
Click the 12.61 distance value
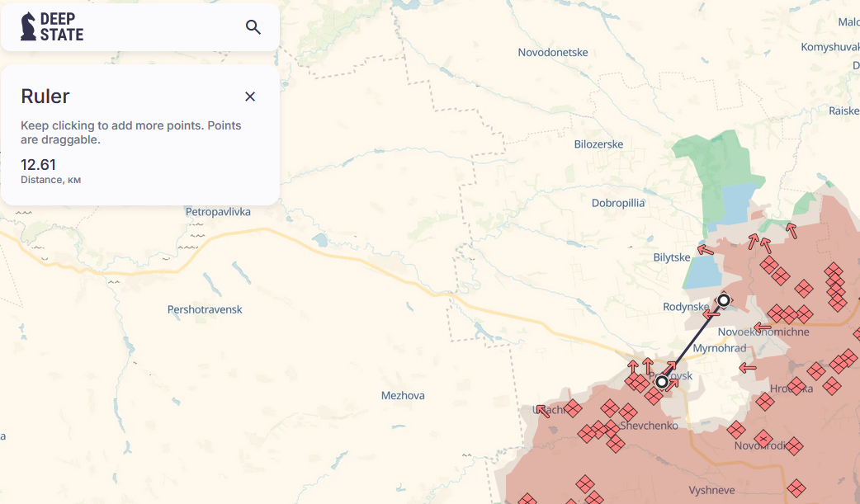point(38,165)
